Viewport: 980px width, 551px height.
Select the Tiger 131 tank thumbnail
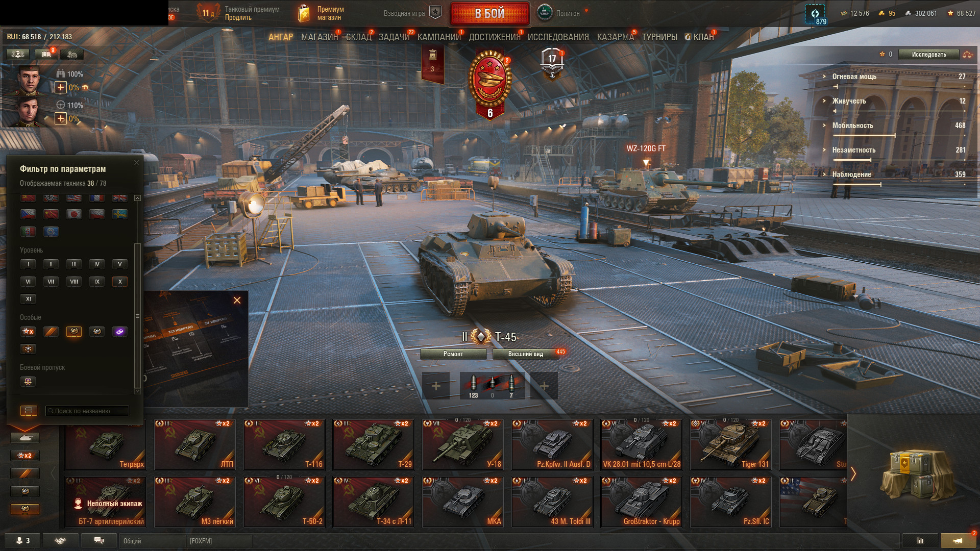pos(731,444)
